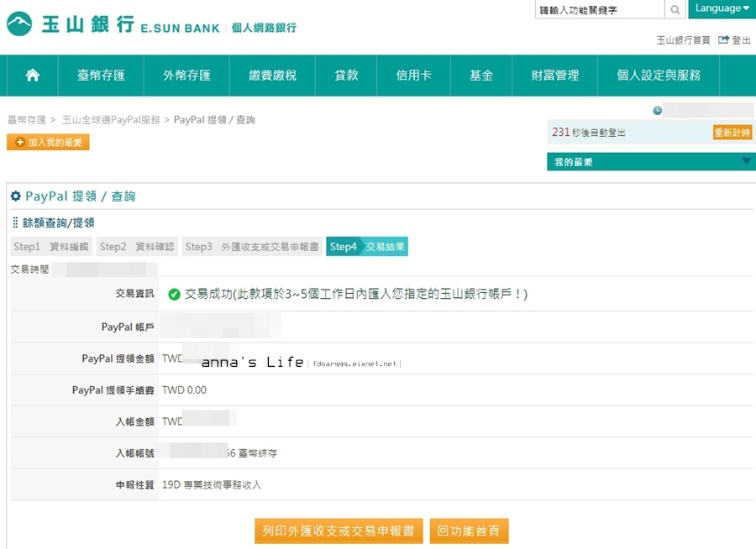Click the 重新計時 reset timer button
The height and width of the screenshot is (549, 756).
pos(732,132)
